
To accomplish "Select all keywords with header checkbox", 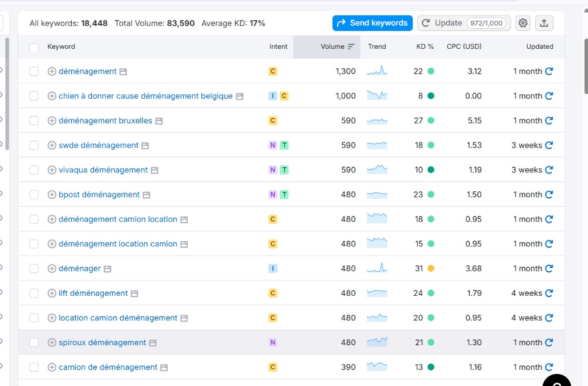I will 34,47.
